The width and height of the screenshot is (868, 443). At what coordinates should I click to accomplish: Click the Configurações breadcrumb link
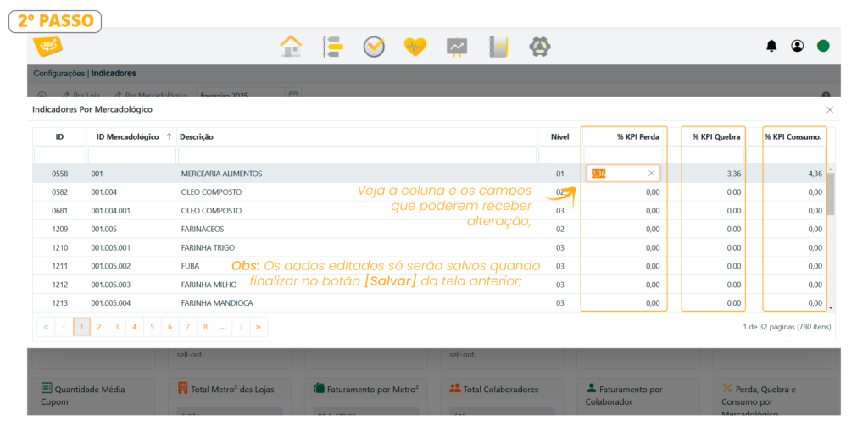pos(59,74)
